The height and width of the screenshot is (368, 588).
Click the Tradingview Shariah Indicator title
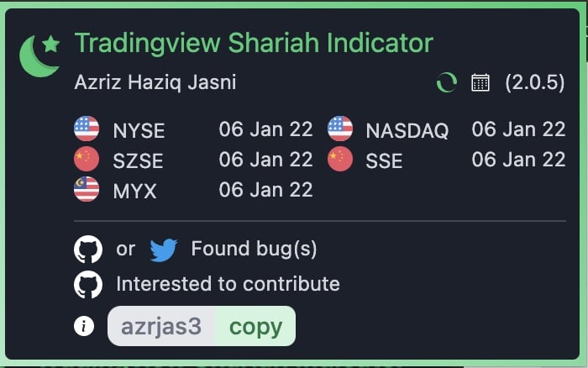click(254, 43)
